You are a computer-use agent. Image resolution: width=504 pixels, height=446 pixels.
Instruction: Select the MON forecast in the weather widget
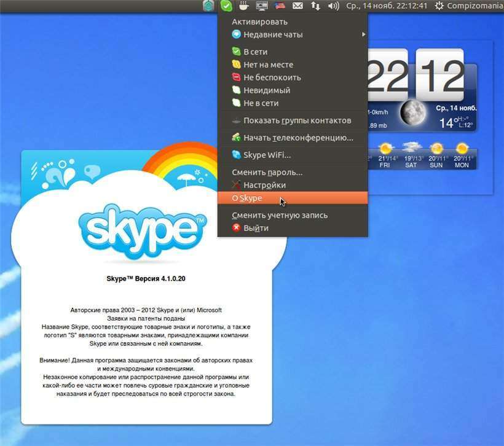click(462, 157)
